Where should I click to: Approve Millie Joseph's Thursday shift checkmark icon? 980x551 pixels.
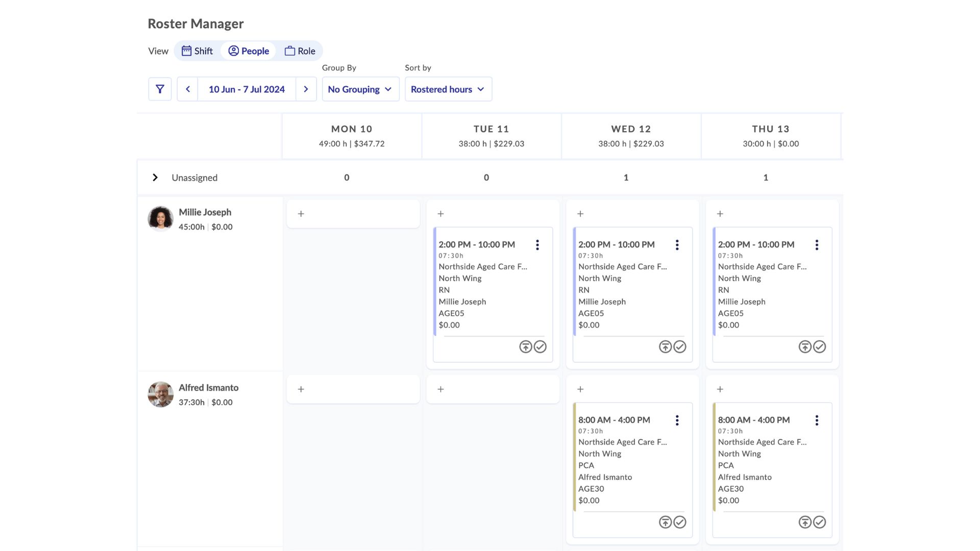tap(819, 347)
